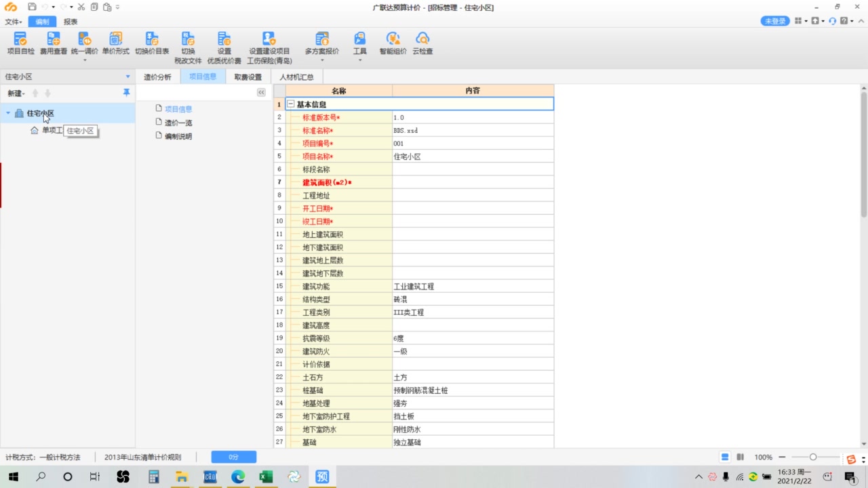Open the 切换价目表 tool
The width and height of the screenshot is (868, 488).
152,39
